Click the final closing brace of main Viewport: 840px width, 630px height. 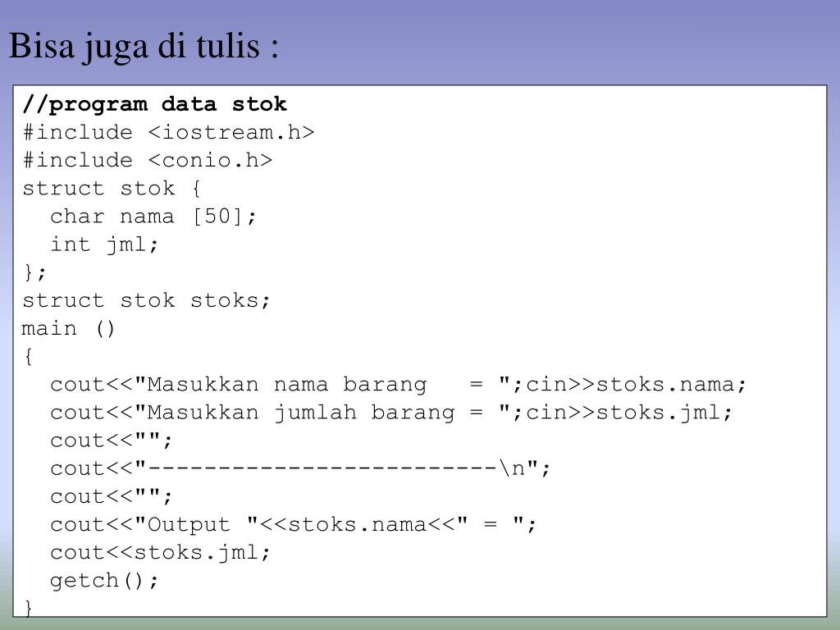(28, 608)
